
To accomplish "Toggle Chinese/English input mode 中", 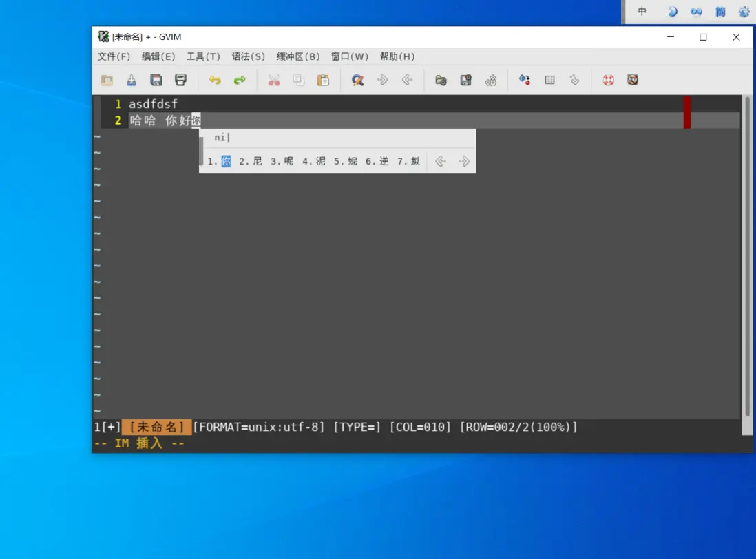I will pyautogui.click(x=642, y=12).
